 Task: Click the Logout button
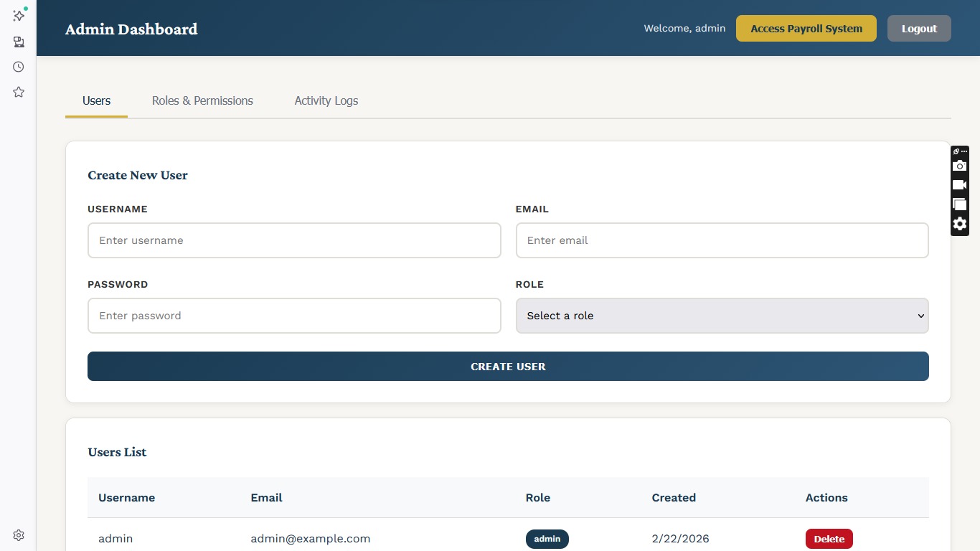coord(919,29)
